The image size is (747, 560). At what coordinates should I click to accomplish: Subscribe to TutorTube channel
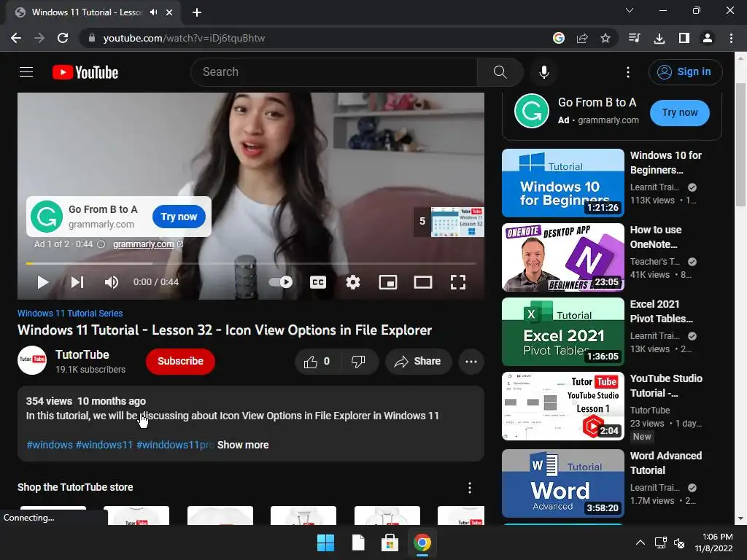tap(180, 362)
